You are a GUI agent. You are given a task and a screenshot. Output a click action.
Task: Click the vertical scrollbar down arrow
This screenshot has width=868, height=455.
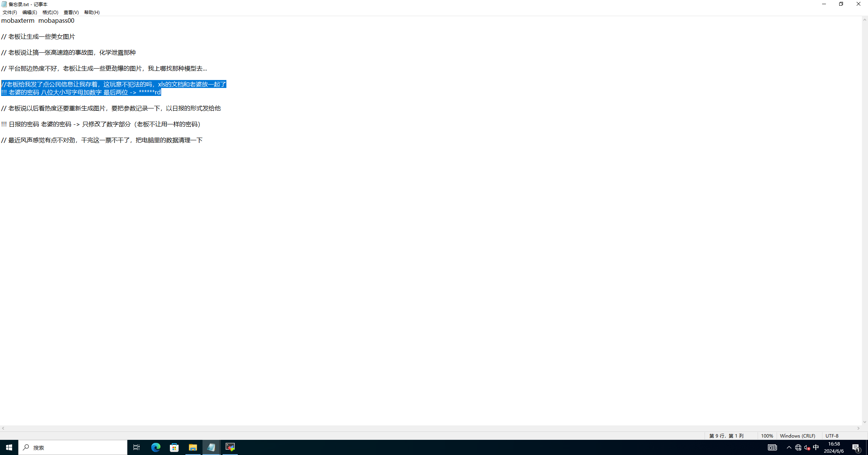[865, 422]
